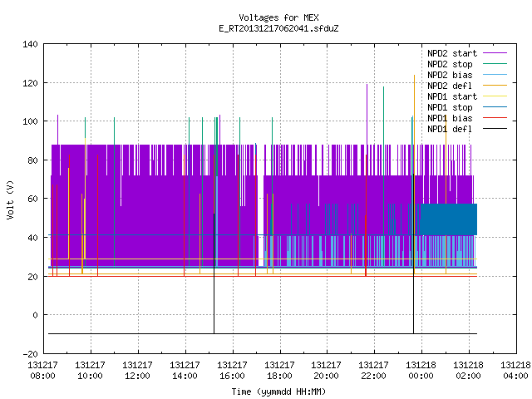This screenshot has height=399, width=532.
Task: Click the x-axis tick label 131218 04:00
Action: click(x=515, y=371)
